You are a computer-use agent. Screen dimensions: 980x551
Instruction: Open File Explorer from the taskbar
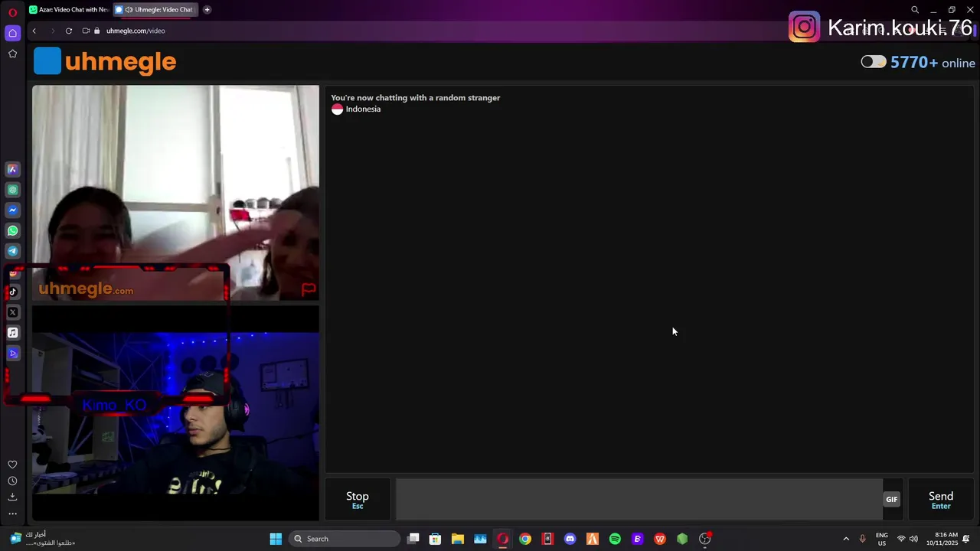pyautogui.click(x=457, y=539)
